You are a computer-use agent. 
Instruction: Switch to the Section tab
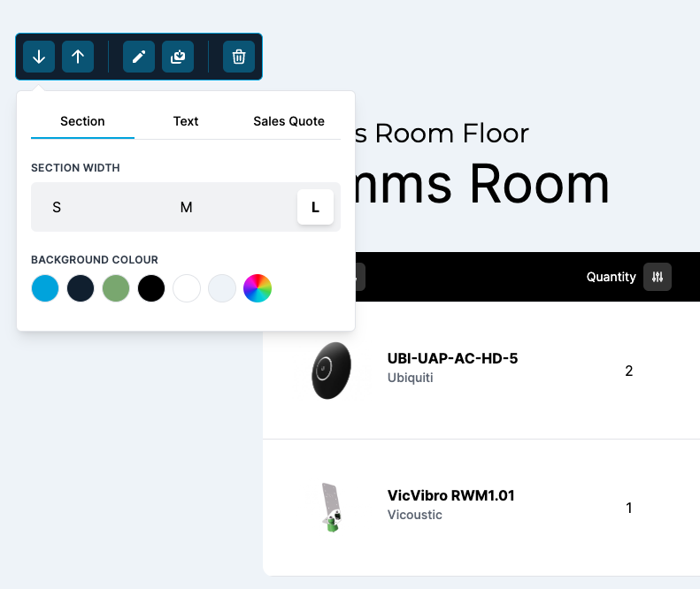coord(82,121)
